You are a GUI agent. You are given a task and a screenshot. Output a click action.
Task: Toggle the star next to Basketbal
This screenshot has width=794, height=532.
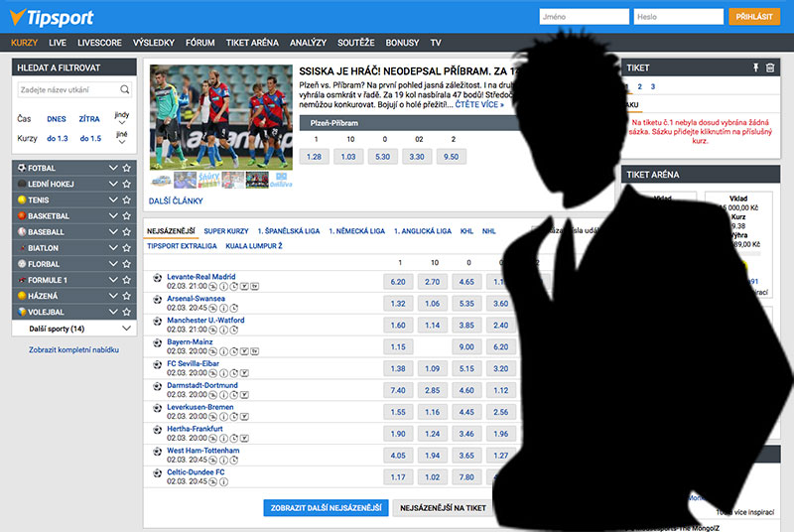coord(126,216)
